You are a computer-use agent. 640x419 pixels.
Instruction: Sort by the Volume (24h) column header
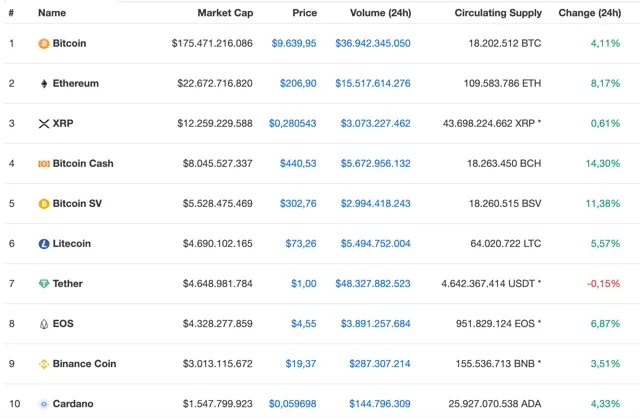[380, 13]
